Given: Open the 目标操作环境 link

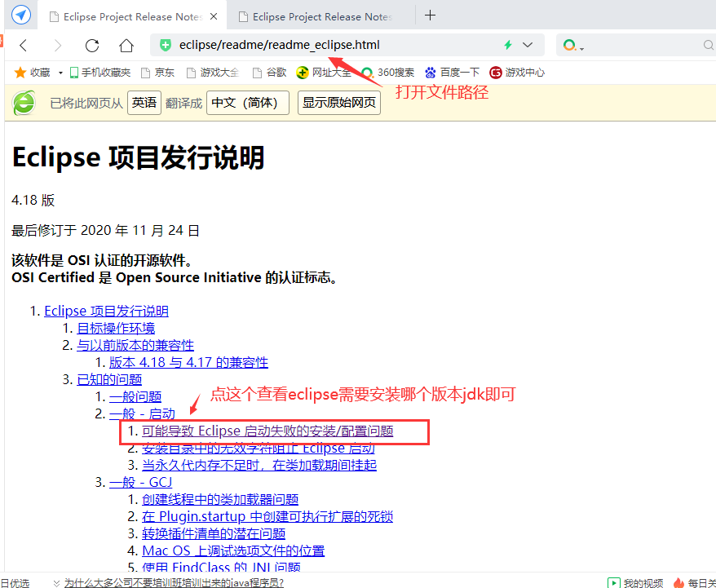Looking at the screenshot, I should [116, 328].
